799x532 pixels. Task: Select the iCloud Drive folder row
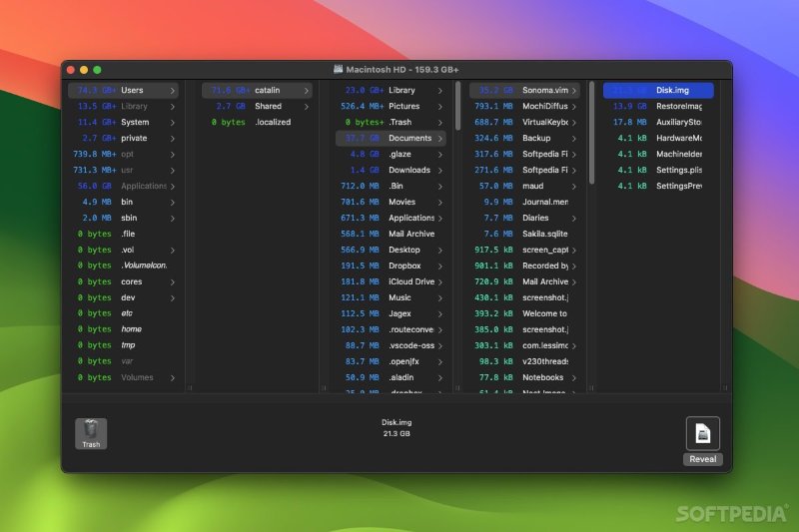(391, 281)
